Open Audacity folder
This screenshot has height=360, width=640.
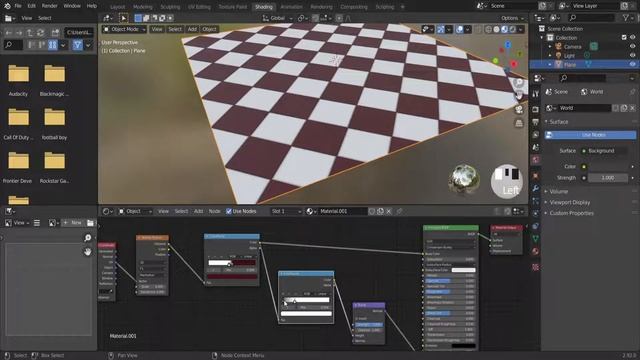coord(18,80)
